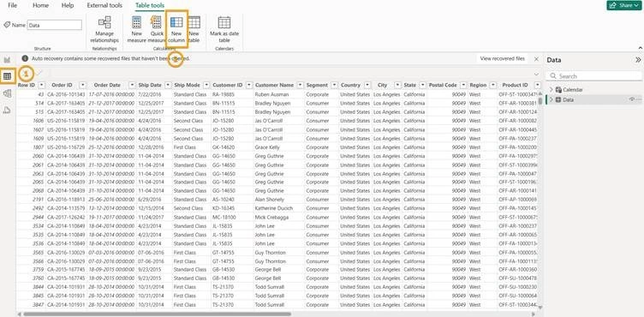Click the Data table icon in Data pane

558,100
